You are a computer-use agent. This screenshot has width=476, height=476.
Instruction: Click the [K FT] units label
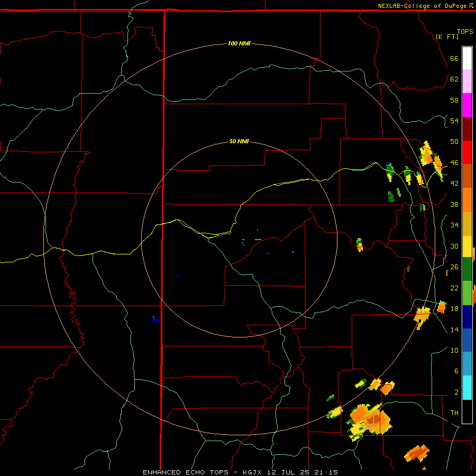(x=447, y=36)
